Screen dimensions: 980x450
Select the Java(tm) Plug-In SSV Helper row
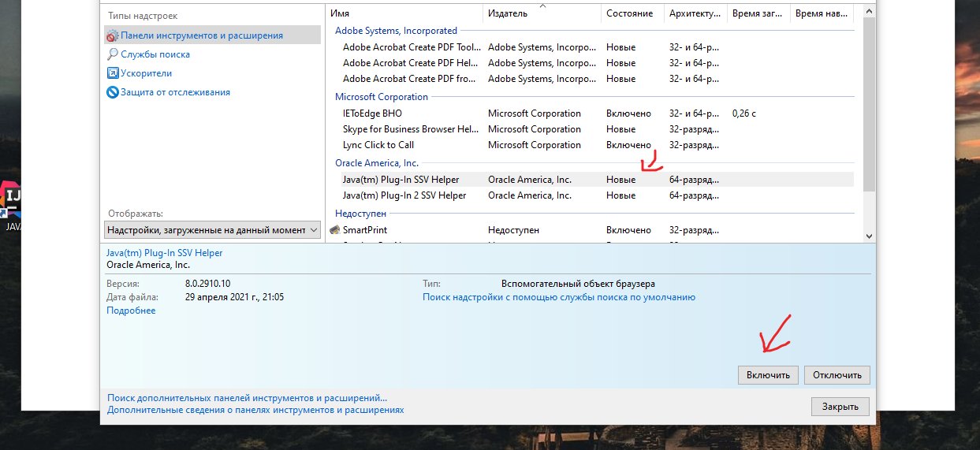coord(591,180)
